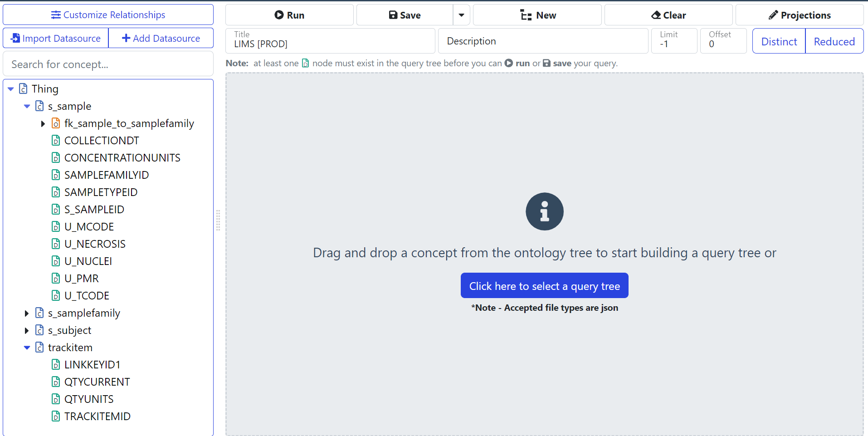868x436 pixels.
Task: Collapse the trackitem tree node
Action: (27, 348)
